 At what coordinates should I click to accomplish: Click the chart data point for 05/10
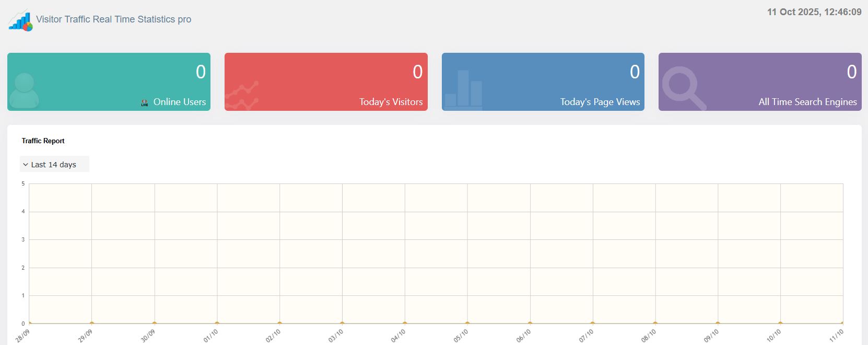coord(467,323)
